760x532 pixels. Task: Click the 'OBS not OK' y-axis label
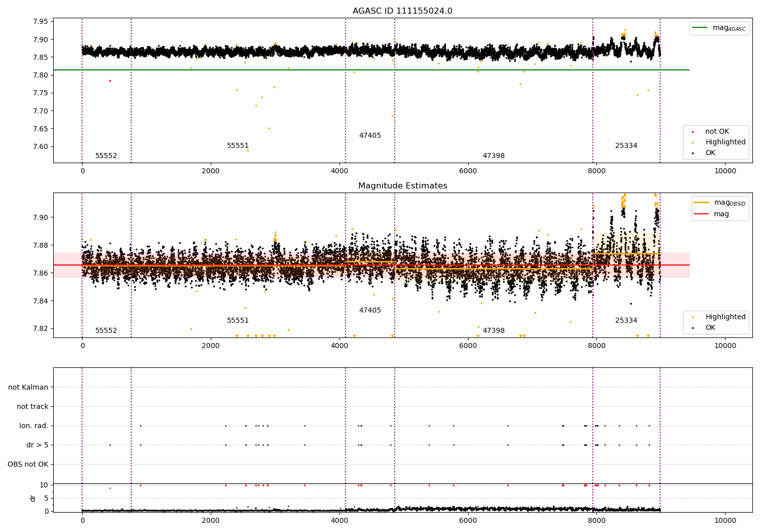pyautogui.click(x=28, y=465)
